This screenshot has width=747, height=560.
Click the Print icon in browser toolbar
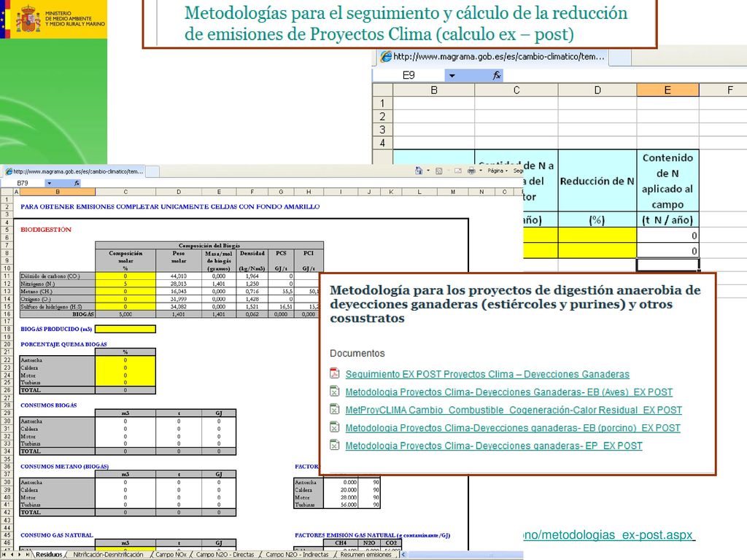[x=471, y=171]
